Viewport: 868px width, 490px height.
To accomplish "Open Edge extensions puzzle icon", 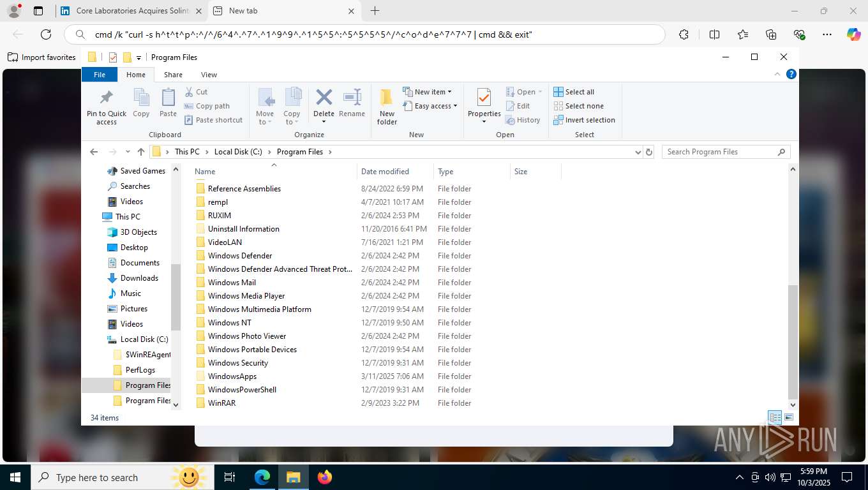I will pos(684,34).
